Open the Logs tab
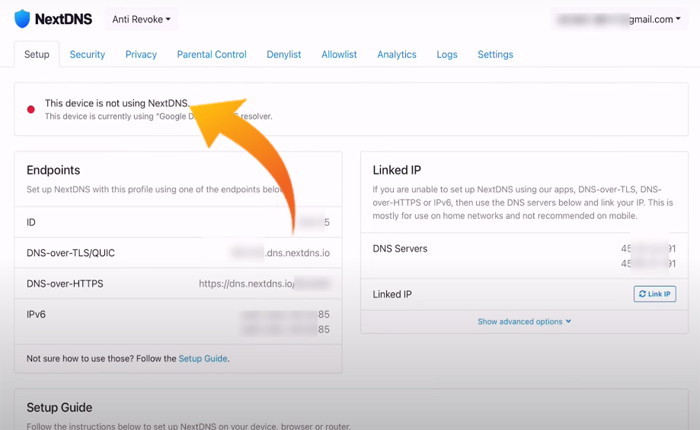 tap(447, 55)
